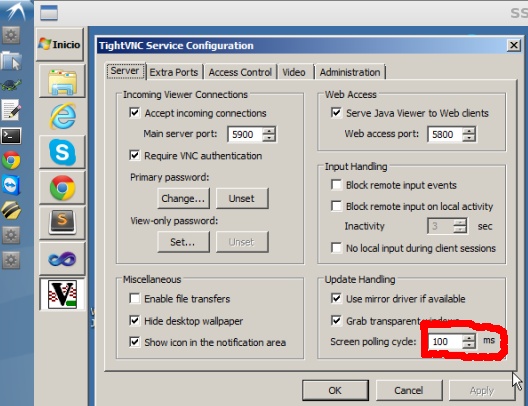
Task: Toggle Grab transparent windows checkbox
Action: pyautogui.click(x=336, y=320)
